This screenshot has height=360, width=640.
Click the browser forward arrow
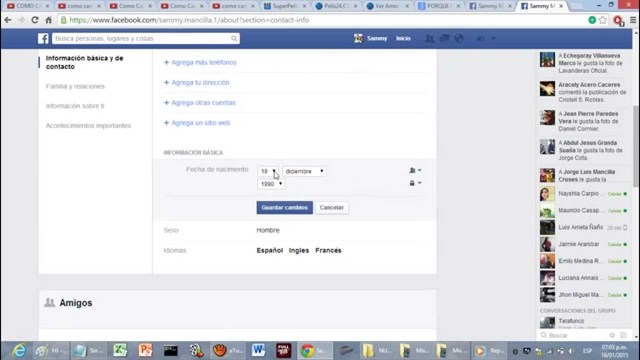21,20
